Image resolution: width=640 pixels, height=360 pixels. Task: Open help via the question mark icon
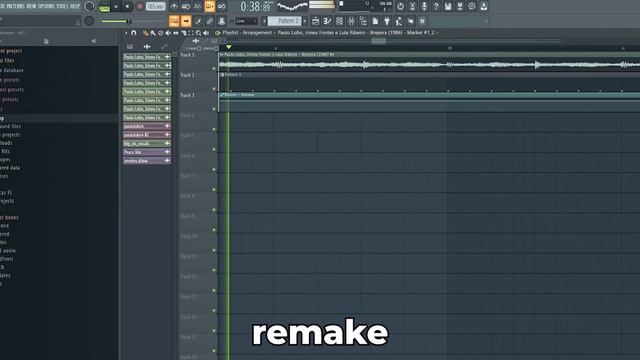(x=436, y=6)
